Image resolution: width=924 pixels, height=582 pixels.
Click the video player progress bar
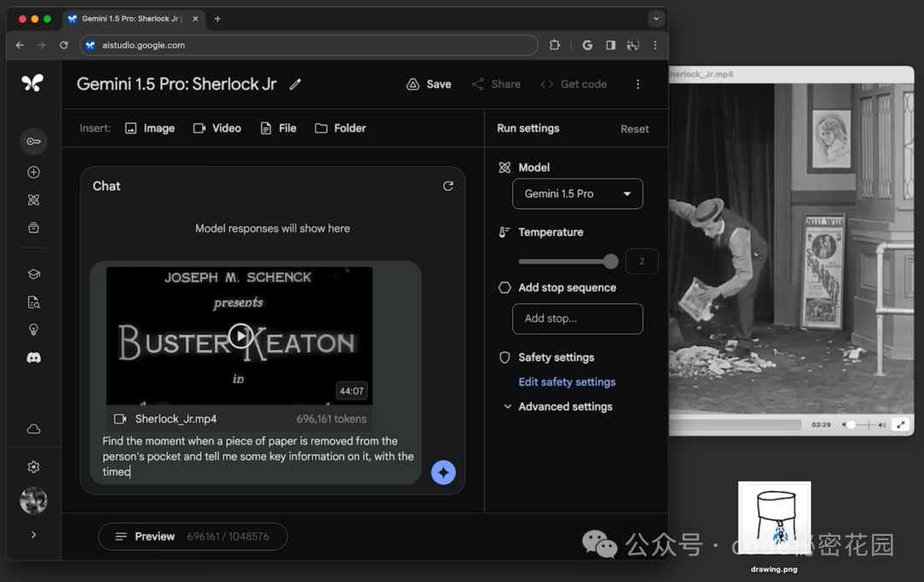[x=736, y=425]
